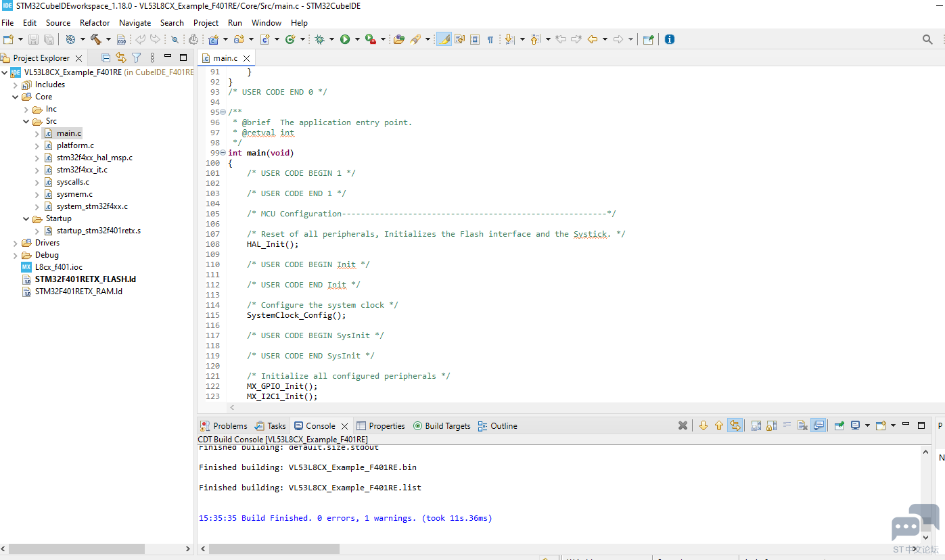Click the New C source file icon
Screen dimensions: 945x560
pyautogui.click(x=264, y=39)
